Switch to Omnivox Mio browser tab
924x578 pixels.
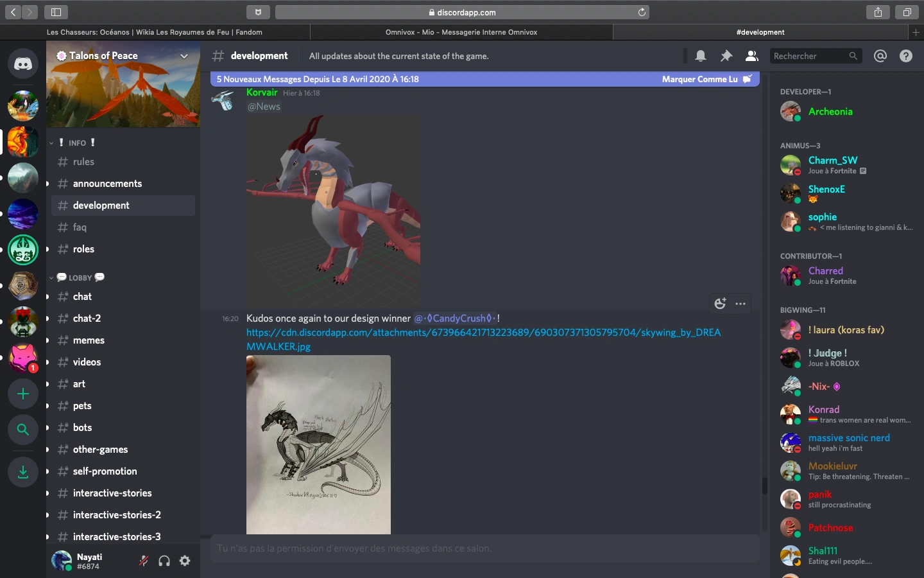click(x=461, y=32)
